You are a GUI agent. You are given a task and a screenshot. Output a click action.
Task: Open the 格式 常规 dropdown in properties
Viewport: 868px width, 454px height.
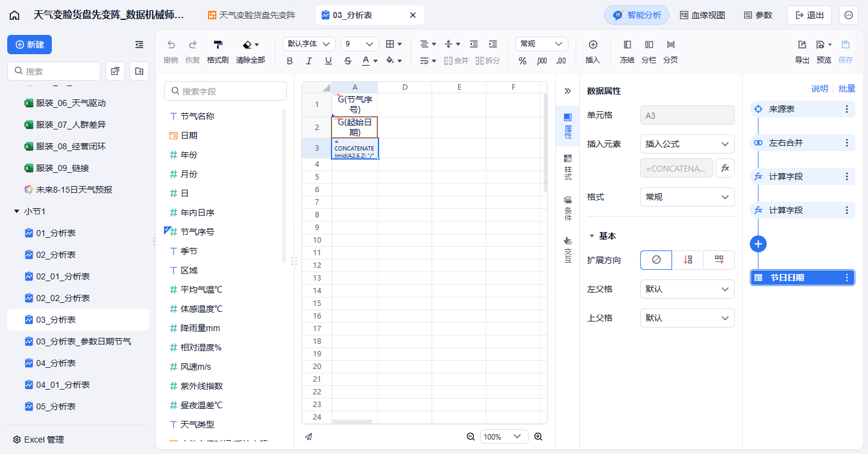point(687,197)
